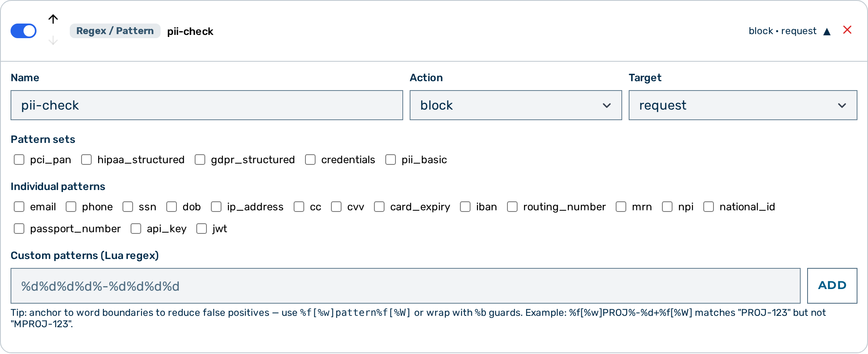The image size is (868, 354).
Task: Open the Target dropdown set to request
Action: pos(743,105)
